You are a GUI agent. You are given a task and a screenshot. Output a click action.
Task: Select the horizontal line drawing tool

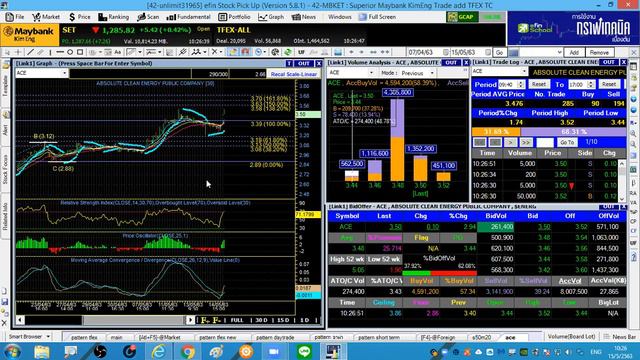(x=60, y=52)
